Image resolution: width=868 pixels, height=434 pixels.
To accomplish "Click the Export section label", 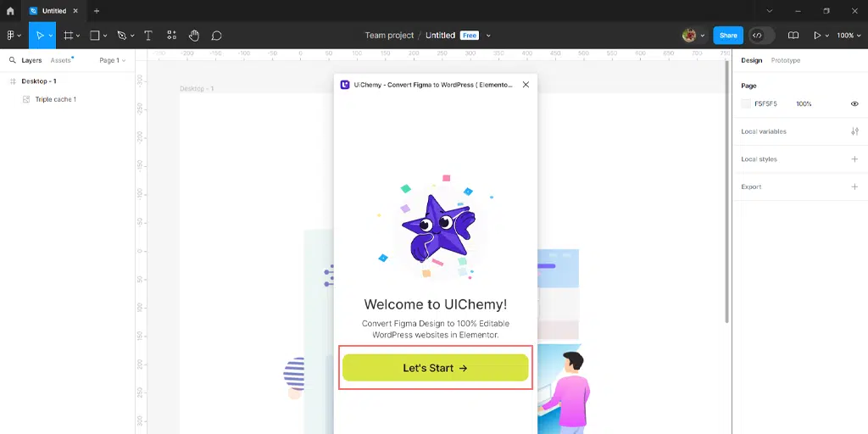I will click(751, 186).
